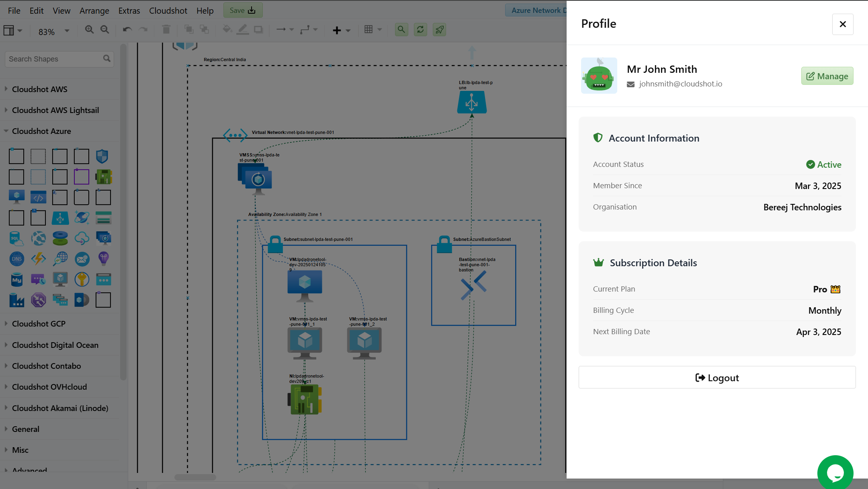Viewport: 868px width, 489px height.
Task: Open the chat support bubble
Action: (835, 473)
